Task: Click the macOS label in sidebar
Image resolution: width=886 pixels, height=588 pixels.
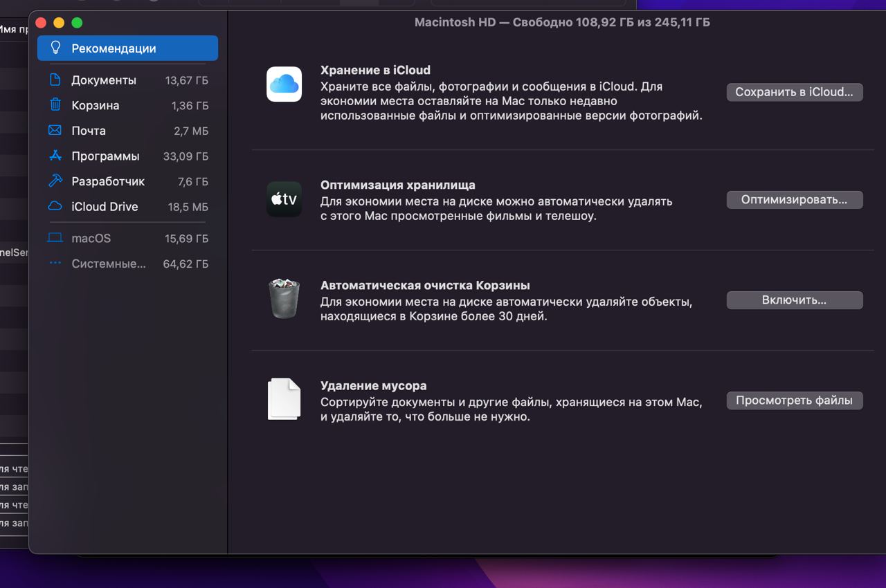Action: (91, 238)
